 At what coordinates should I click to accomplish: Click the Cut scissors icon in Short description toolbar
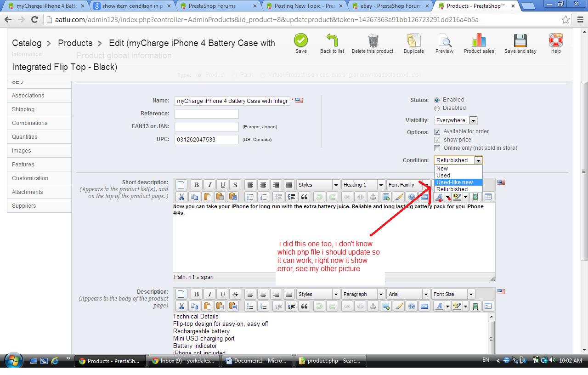click(181, 197)
